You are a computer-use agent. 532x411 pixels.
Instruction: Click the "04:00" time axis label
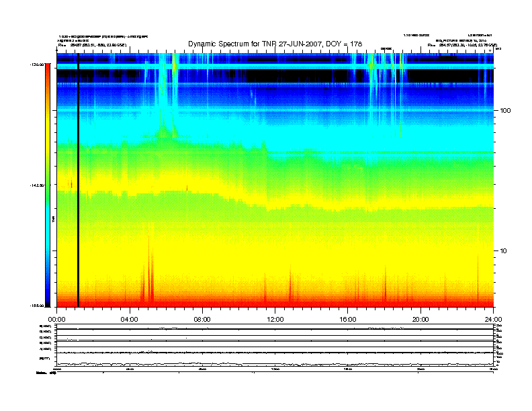(x=130, y=320)
